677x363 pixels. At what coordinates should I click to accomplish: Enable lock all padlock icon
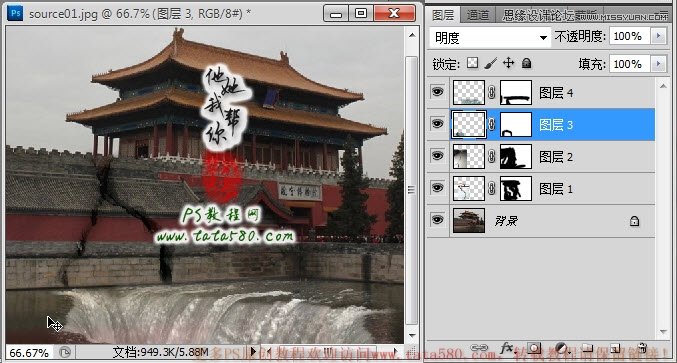[526, 63]
